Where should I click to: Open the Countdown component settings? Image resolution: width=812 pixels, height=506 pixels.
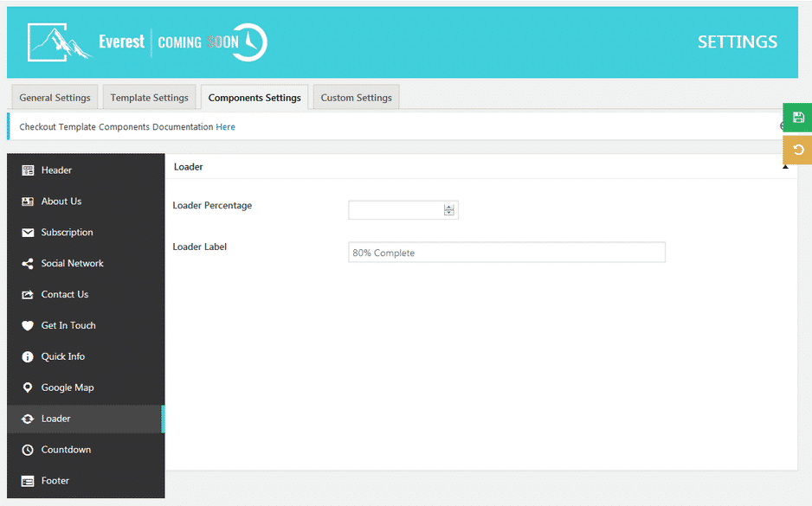[x=86, y=450]
